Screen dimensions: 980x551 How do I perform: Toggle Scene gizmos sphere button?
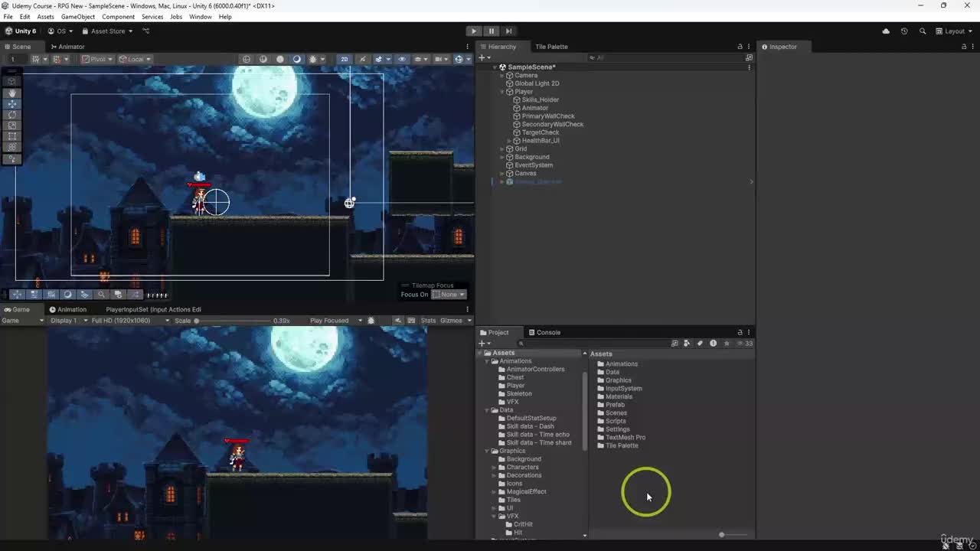click(459, 59)
